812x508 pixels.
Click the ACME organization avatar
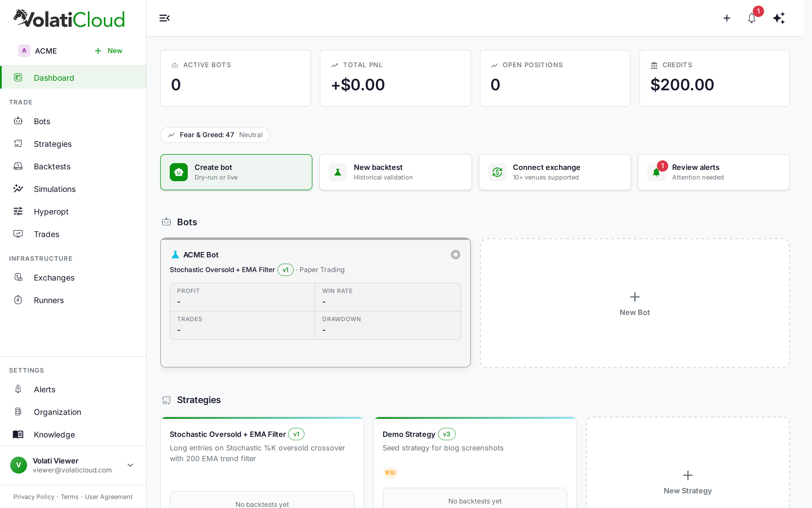coord(24,51)
